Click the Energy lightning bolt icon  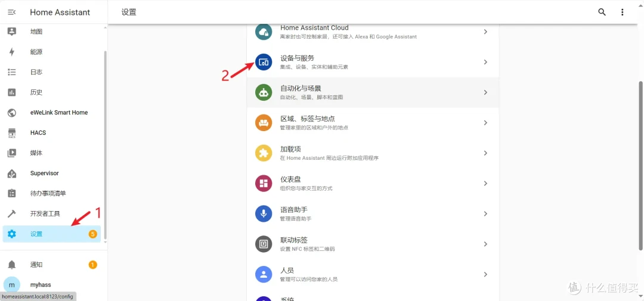point(12,52)
